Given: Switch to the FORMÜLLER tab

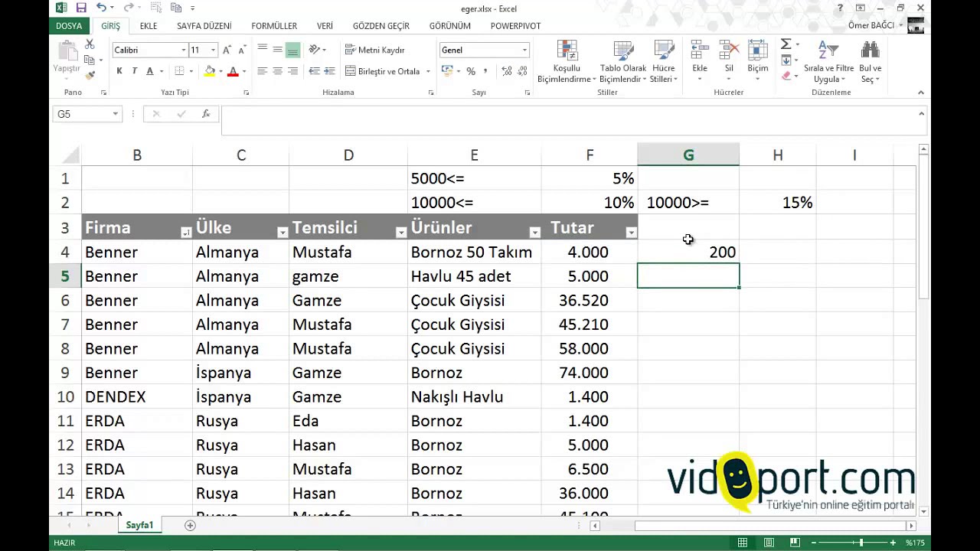Looking at the screenshot, I should tap(274, 26).
